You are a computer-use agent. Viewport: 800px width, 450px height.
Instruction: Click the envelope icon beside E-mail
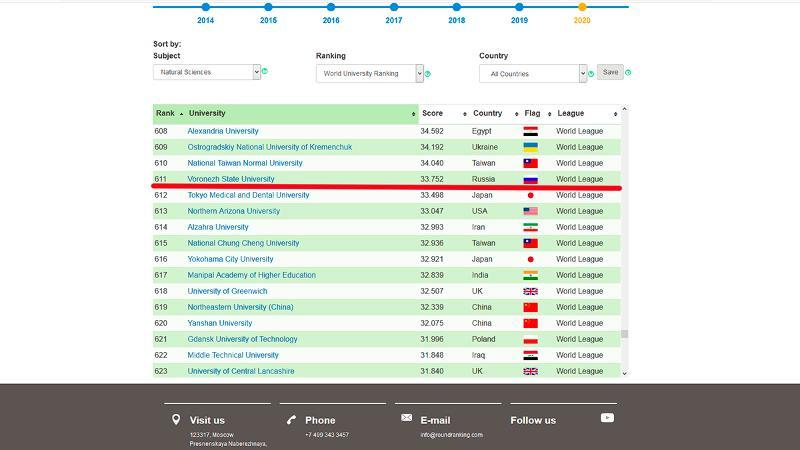(x=406, y=417)
